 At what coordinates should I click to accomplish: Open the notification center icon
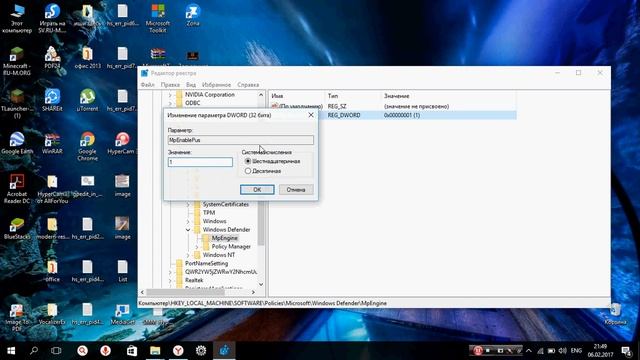pos(626,351)
